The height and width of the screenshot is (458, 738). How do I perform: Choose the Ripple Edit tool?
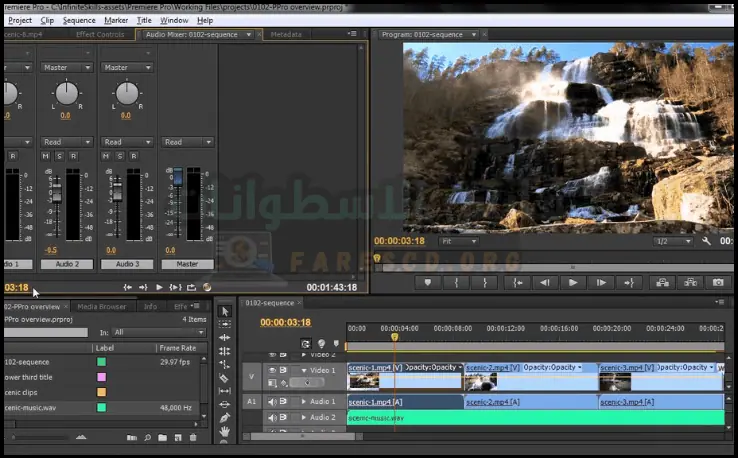tap(225, 338)
